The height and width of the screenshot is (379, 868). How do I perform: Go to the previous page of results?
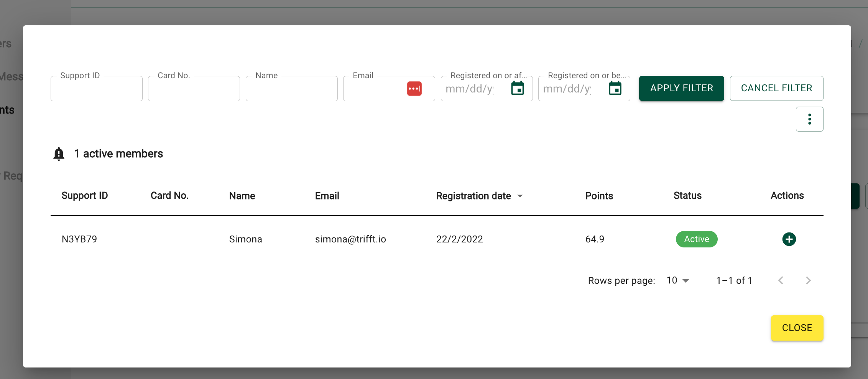point(781,280)
